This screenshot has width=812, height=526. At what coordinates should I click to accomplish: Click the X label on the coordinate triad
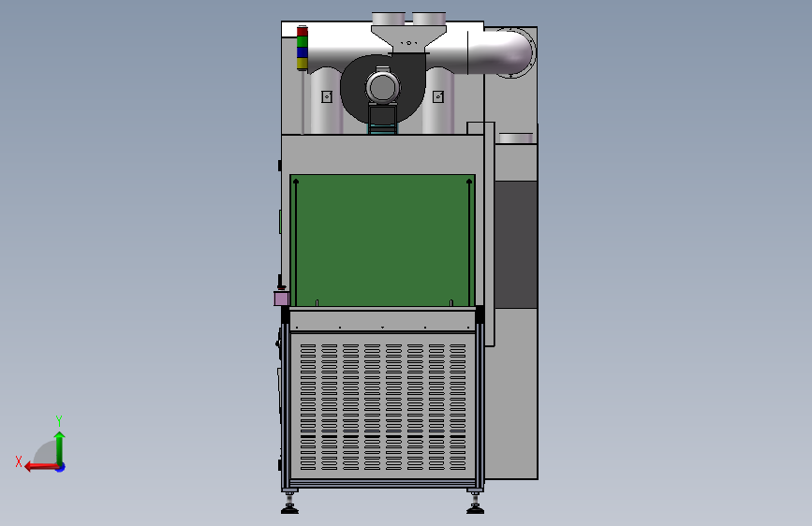[19, 461]
